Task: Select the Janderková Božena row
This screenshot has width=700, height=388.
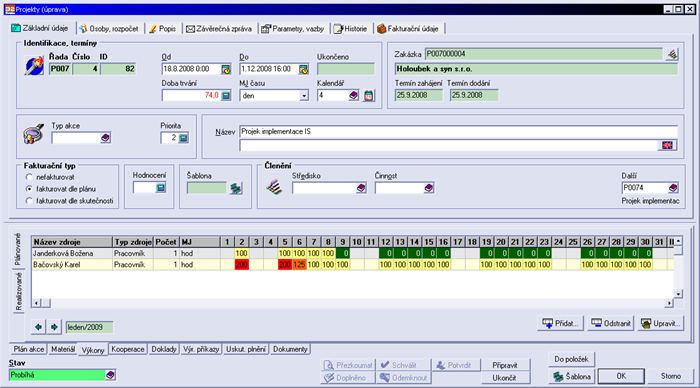Action: click(x=353, y=254)
